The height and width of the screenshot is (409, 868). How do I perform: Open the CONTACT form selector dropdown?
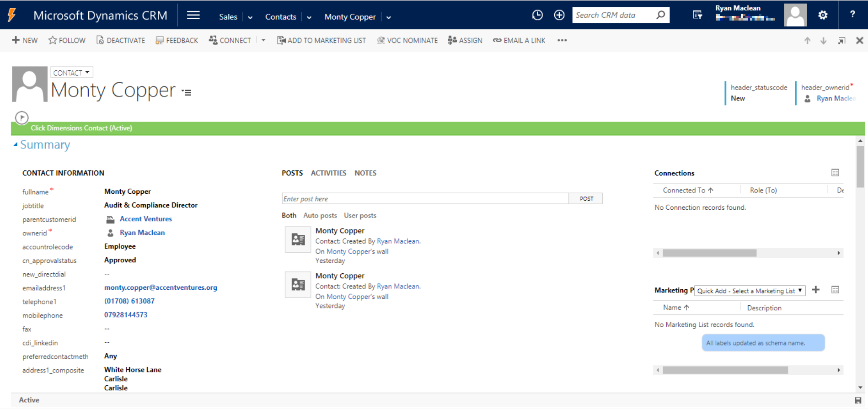[71, 73]
